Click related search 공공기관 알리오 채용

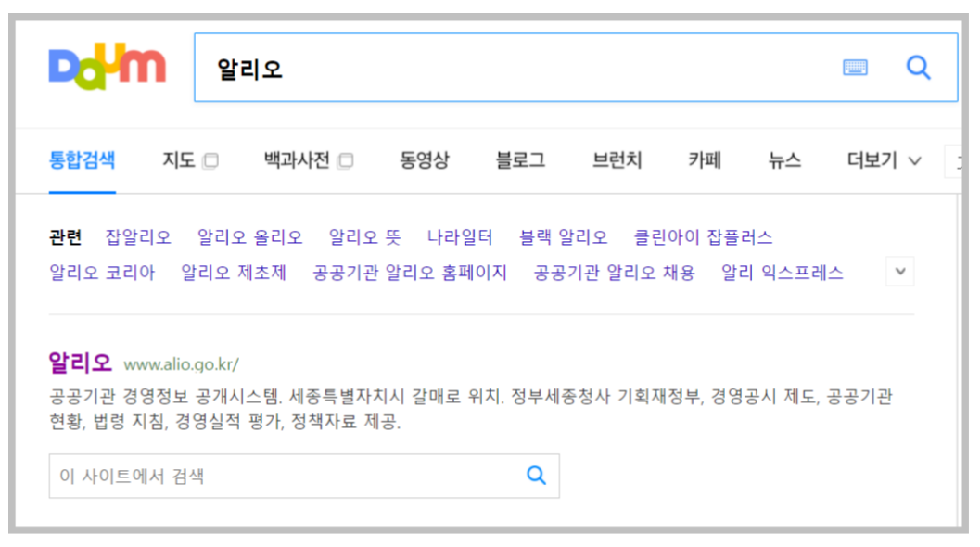(x=615, y=273)
